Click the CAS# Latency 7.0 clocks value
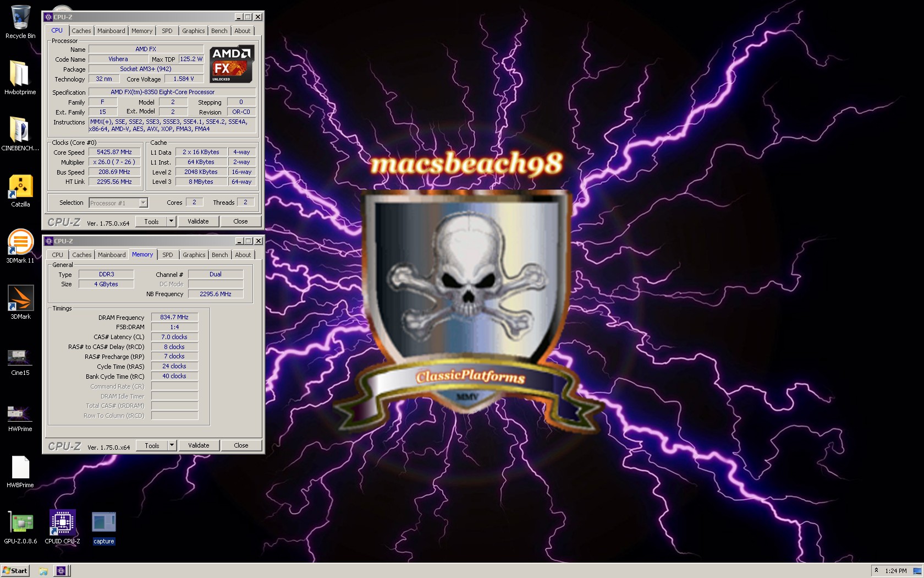The image size is (924, 578). click(174, 337)
